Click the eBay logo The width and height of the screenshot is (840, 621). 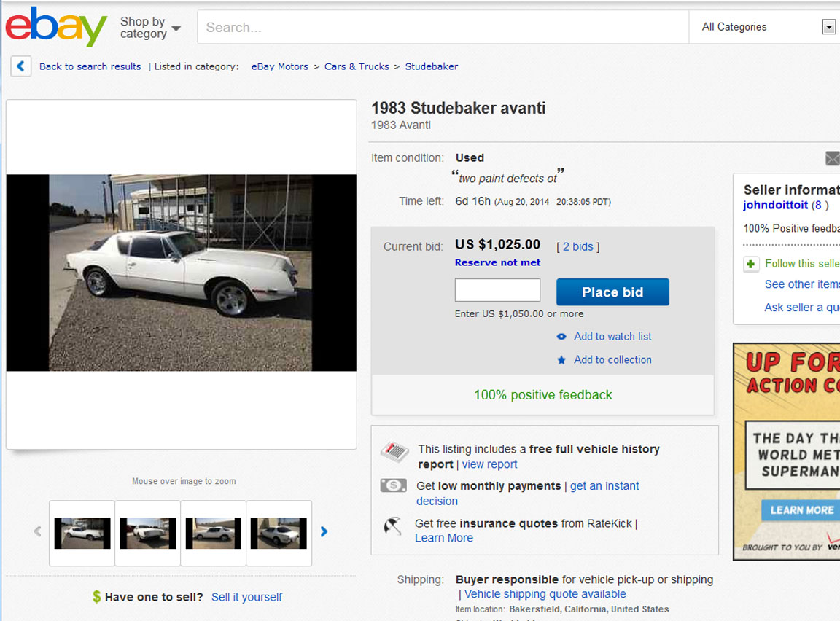[56, 28]
